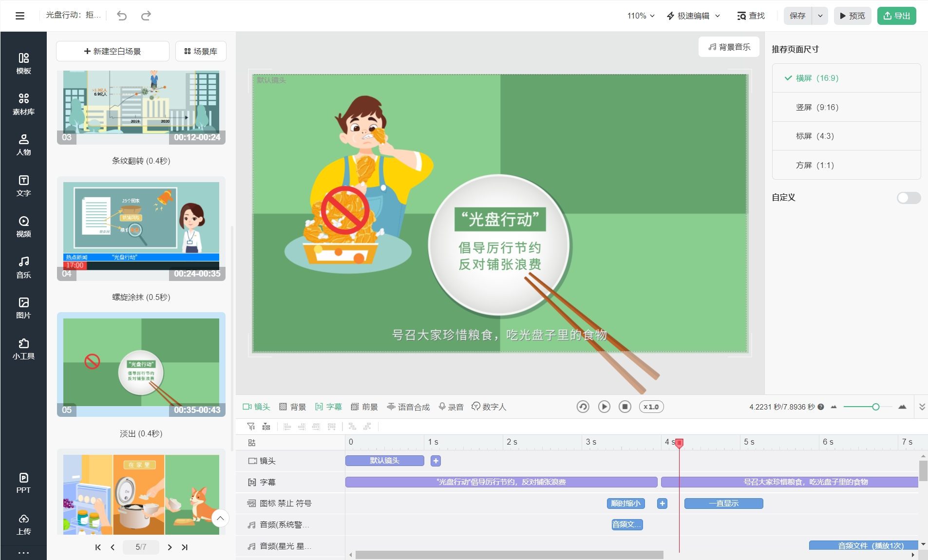This screenshot has width=928, height=560.
Task: Open the 素材库 asset library
Action: tap(23, 104)
